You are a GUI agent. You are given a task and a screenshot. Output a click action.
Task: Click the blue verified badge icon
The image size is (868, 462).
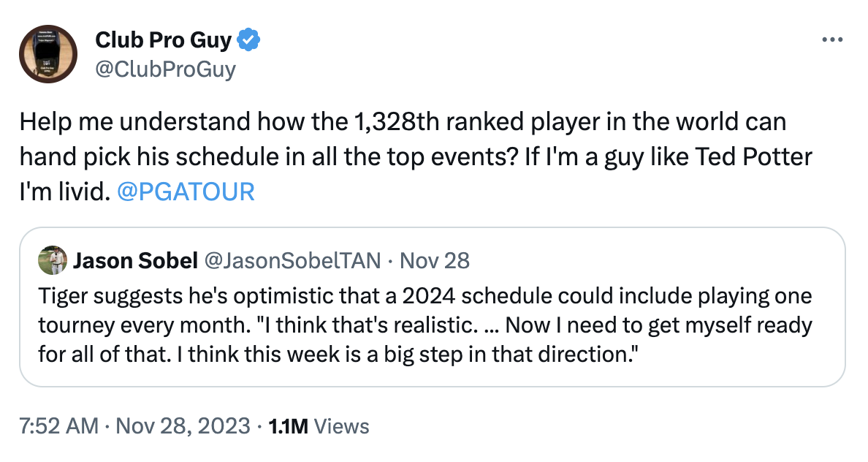(x=248, y=40)
